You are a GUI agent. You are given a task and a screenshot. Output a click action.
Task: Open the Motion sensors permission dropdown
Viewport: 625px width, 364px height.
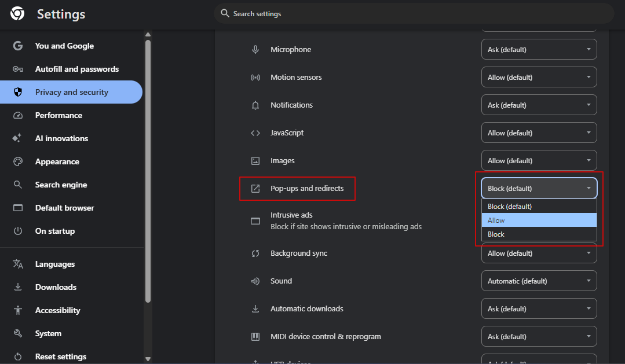539,78
